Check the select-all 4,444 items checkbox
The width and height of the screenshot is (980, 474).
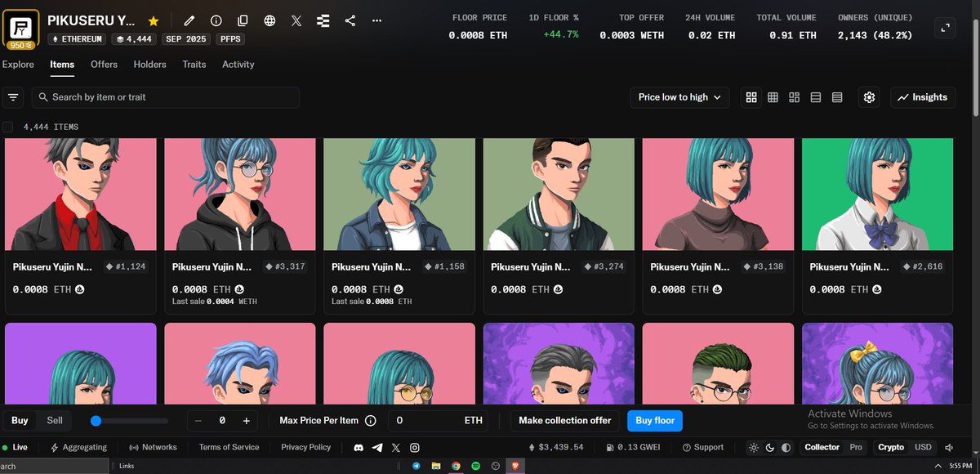(x=7, y=127)
